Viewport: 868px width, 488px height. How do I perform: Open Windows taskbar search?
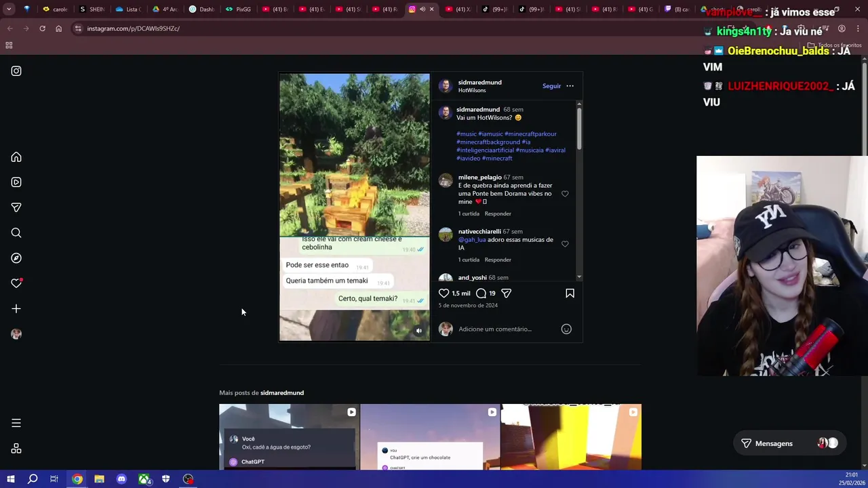point(33,479)
